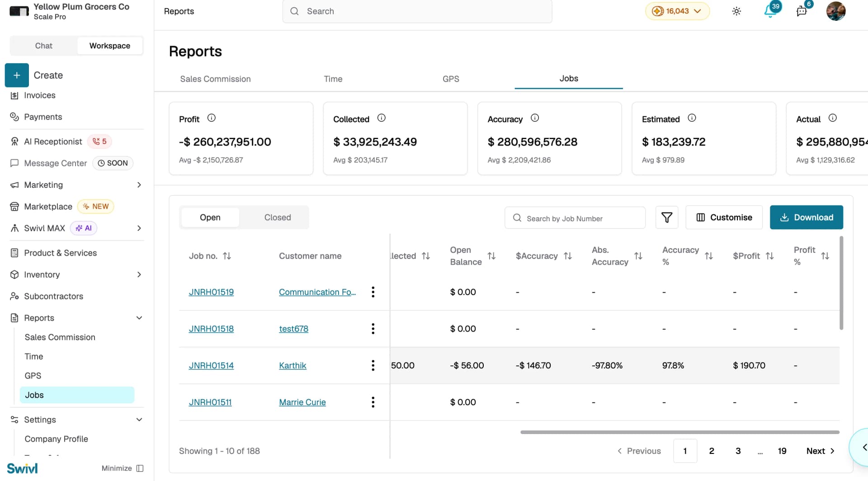Toggle the light theme sun icon
This screenshot has width=868, height=481.
pos(736,11)
